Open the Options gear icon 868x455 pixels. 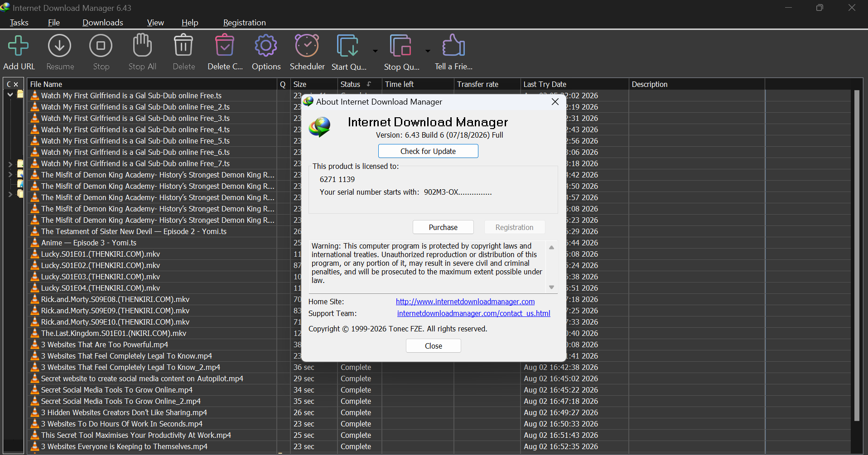266,45
